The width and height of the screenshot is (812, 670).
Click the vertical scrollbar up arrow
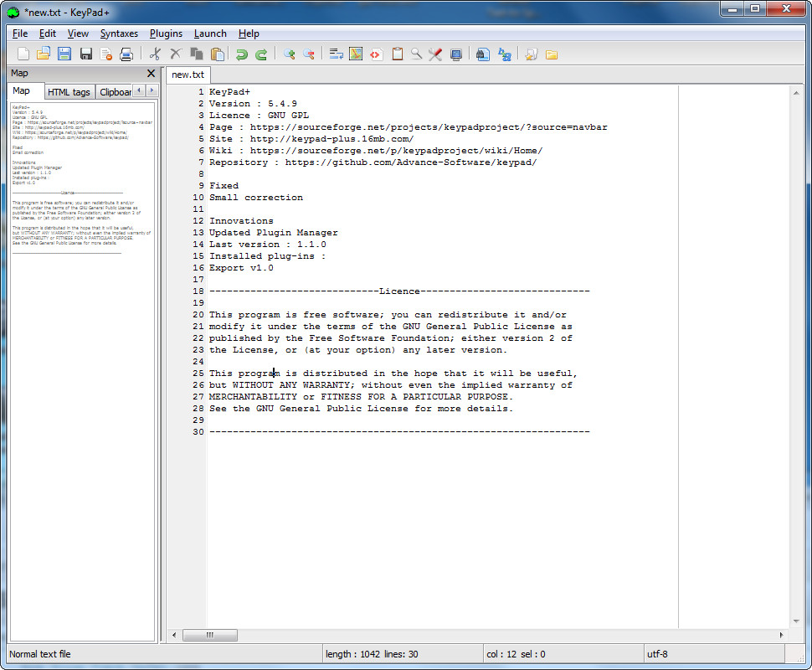click(796, 93)
